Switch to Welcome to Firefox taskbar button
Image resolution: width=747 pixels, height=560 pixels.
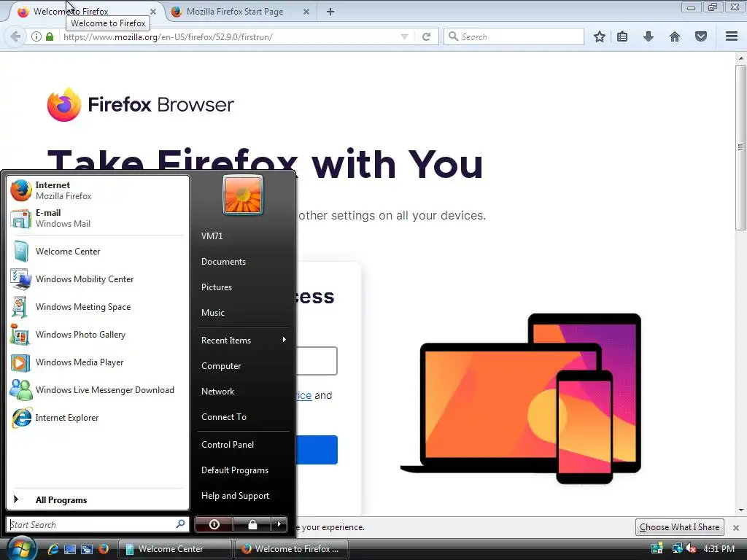(x=292, y=549)
